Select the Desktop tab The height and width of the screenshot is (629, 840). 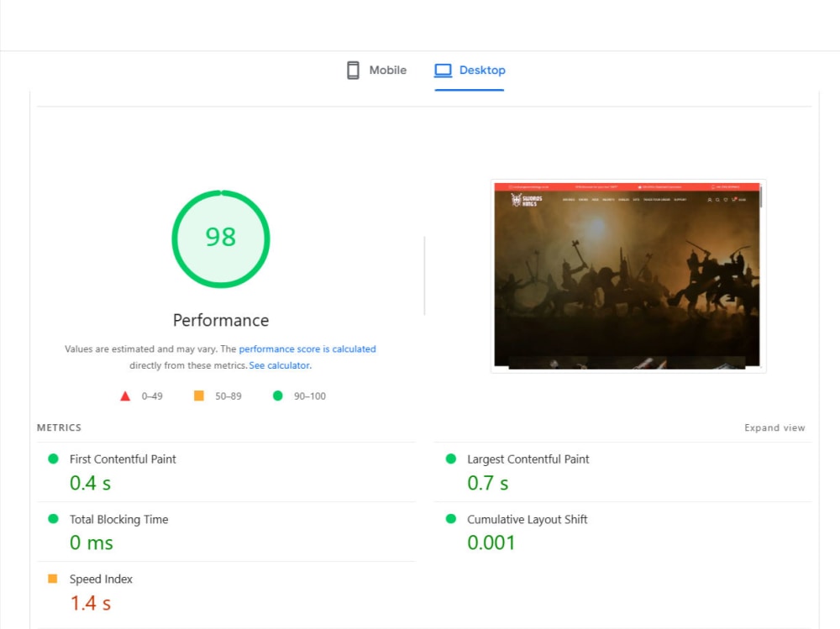[470, 71]
